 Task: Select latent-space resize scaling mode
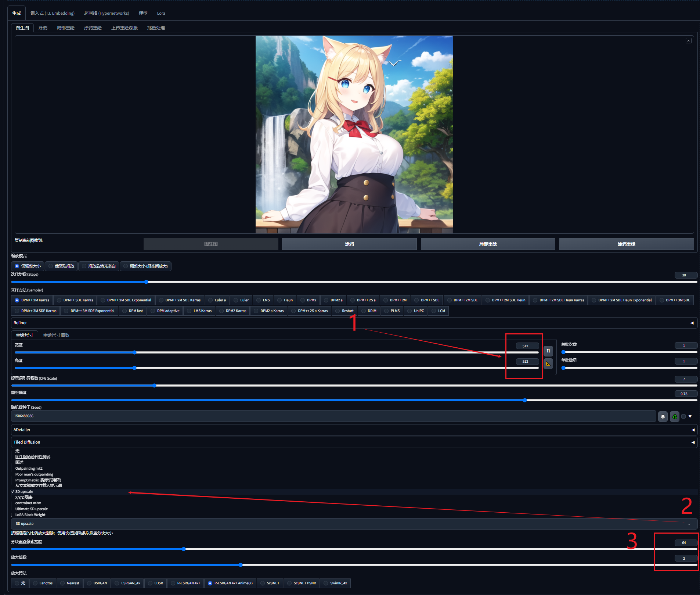pos(145,266)
